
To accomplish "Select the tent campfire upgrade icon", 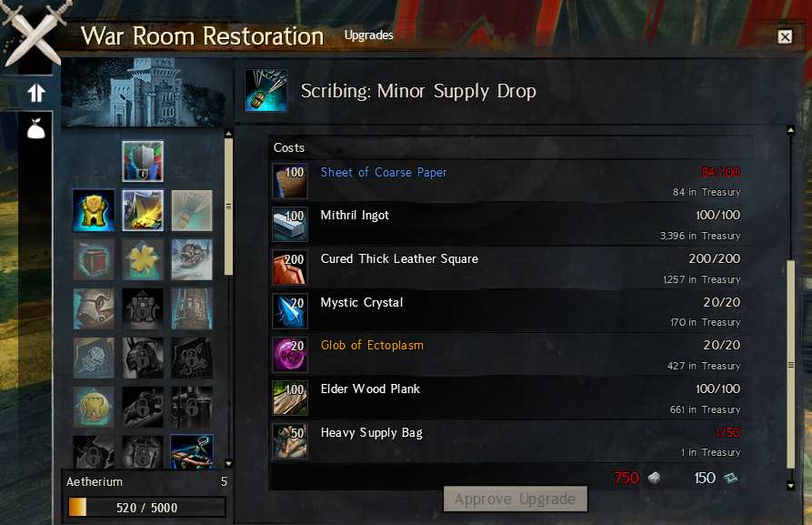I will [143, 210].
